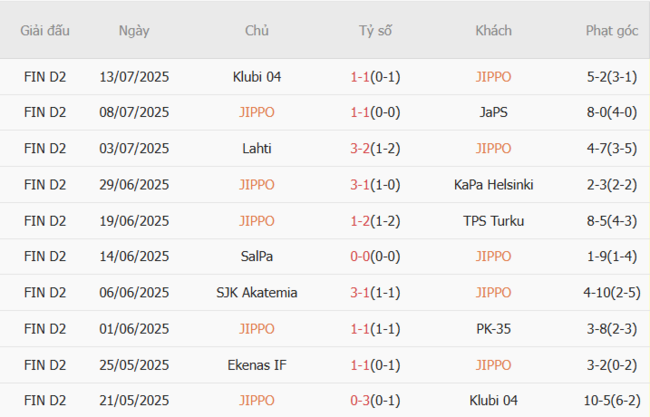Open the 0-3 score on 21/05/2025
Image resolution: width=650 pixels, height=417 pixels.
click(361, 400)
